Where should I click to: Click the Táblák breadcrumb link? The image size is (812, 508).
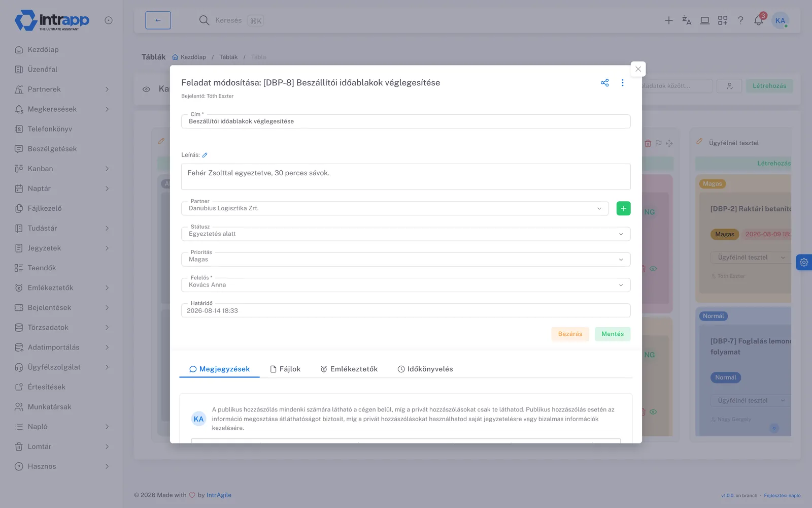tap(228, 57)
